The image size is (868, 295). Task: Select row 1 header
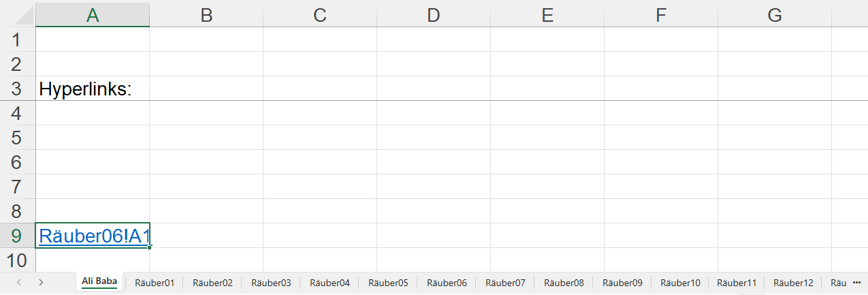click(x=18, y=40)
